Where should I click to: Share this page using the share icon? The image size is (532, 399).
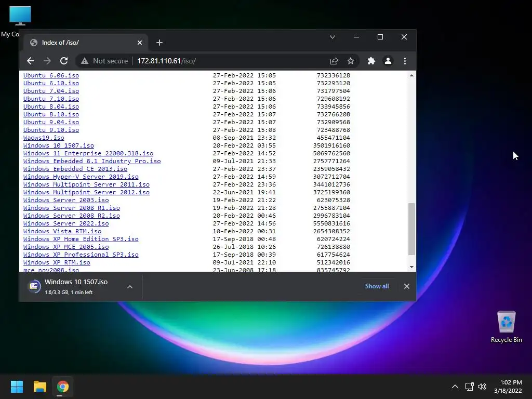tap(334, 61)
